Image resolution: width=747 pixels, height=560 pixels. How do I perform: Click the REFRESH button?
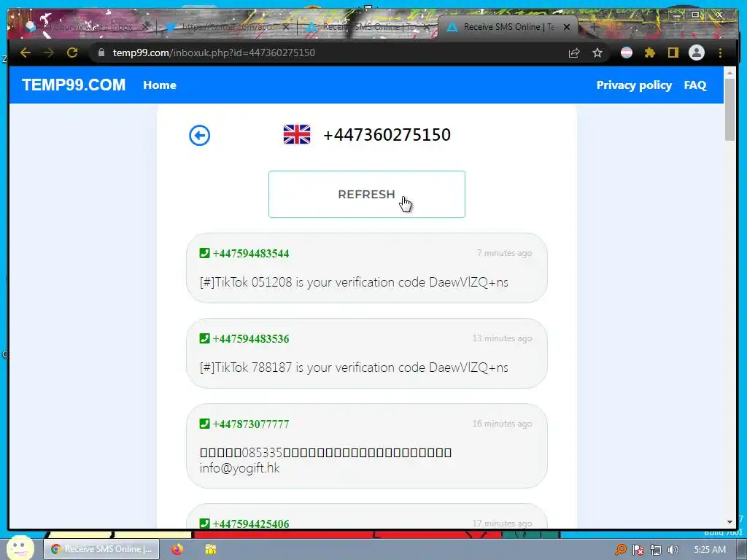pyautogui.click(x=367, y=194)
